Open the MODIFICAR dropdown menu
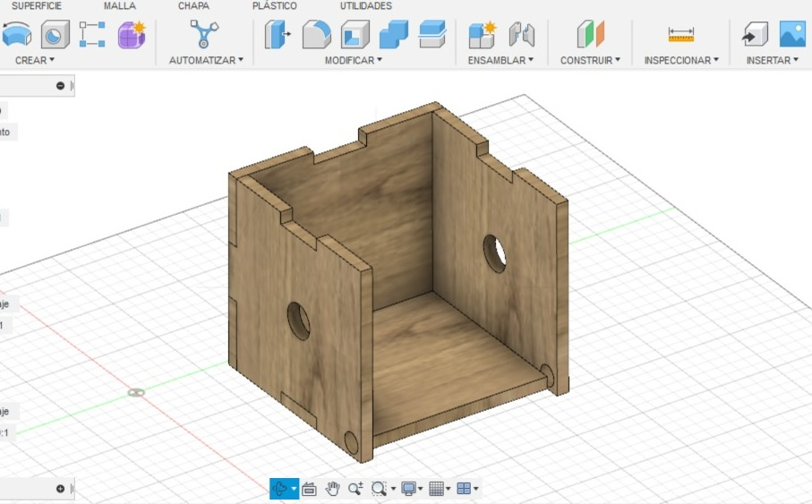 [353, 60]
